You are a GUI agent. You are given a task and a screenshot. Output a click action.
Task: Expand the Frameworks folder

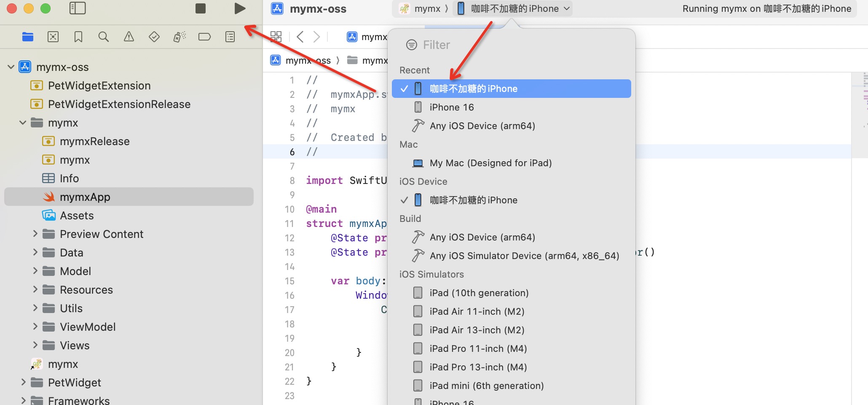[x=24, y=400]
